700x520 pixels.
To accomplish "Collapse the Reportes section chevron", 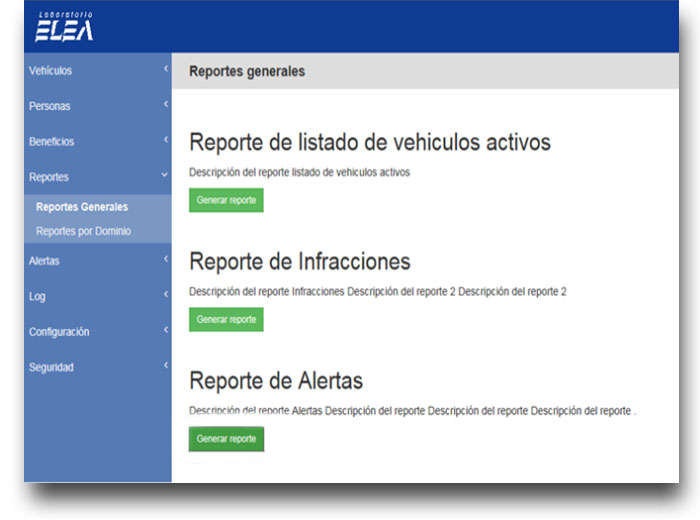I will tap(165, 175).
